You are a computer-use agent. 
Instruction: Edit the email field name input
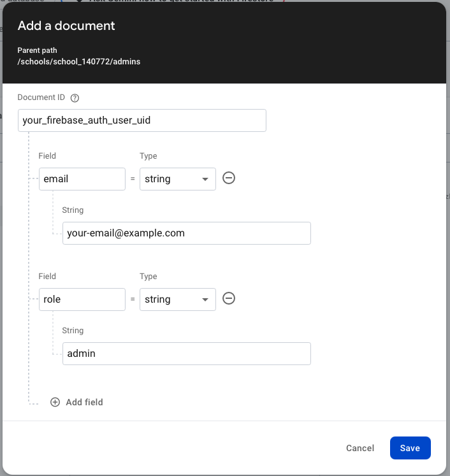(82, 179)
